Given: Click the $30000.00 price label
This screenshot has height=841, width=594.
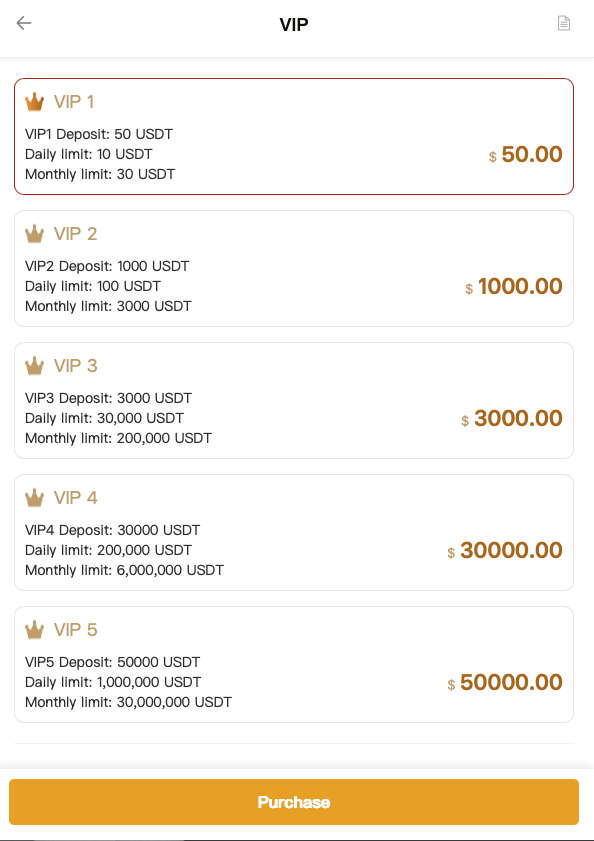Looking at the screenshot, I should [505, 550].
